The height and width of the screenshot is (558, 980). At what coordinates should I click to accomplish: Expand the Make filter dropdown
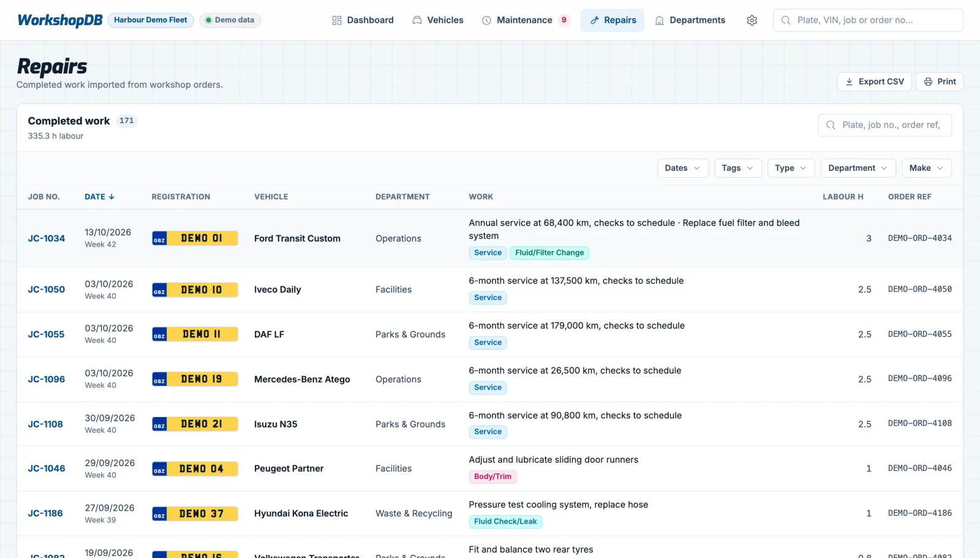coord(927,168)
